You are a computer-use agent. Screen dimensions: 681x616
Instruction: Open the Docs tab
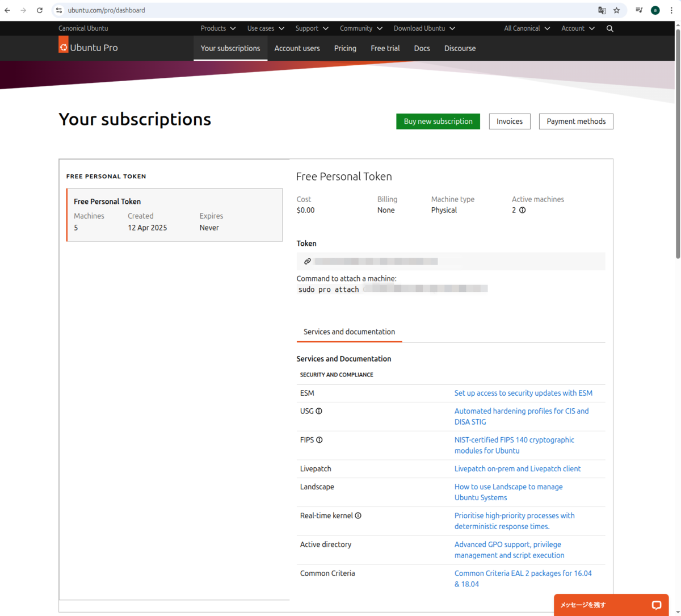pyautogui.click(x=422, y=48)
